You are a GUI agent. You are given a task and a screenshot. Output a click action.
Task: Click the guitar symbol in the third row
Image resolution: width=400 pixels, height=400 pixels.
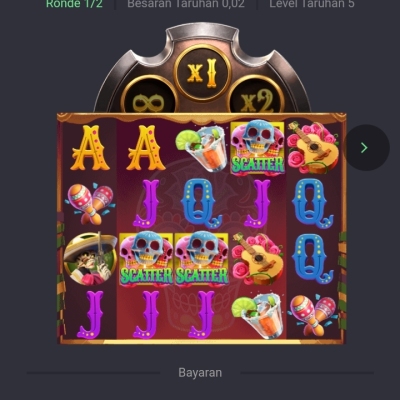[257, 259]
